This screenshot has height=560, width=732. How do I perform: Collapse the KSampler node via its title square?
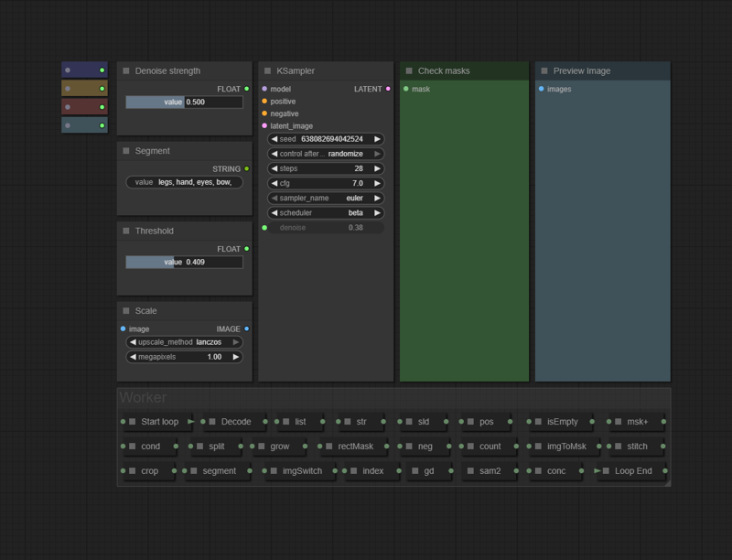(x=267, y=71)
